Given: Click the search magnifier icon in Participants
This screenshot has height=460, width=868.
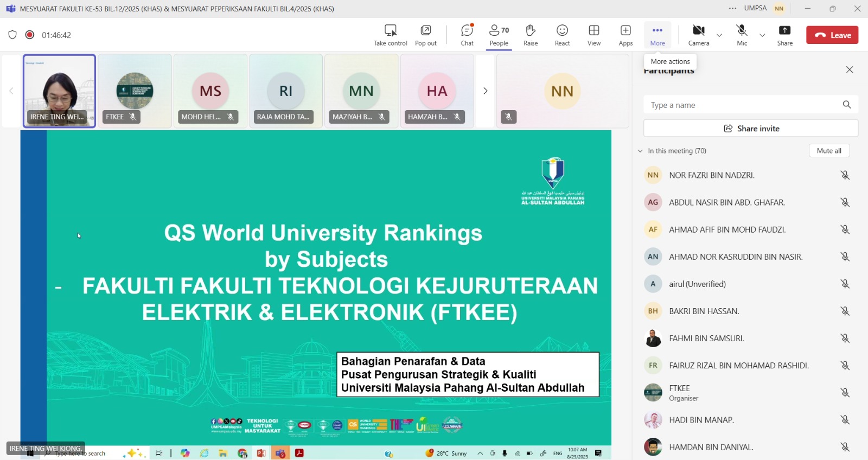Looking at the screenshot, I should coord(847,105).
